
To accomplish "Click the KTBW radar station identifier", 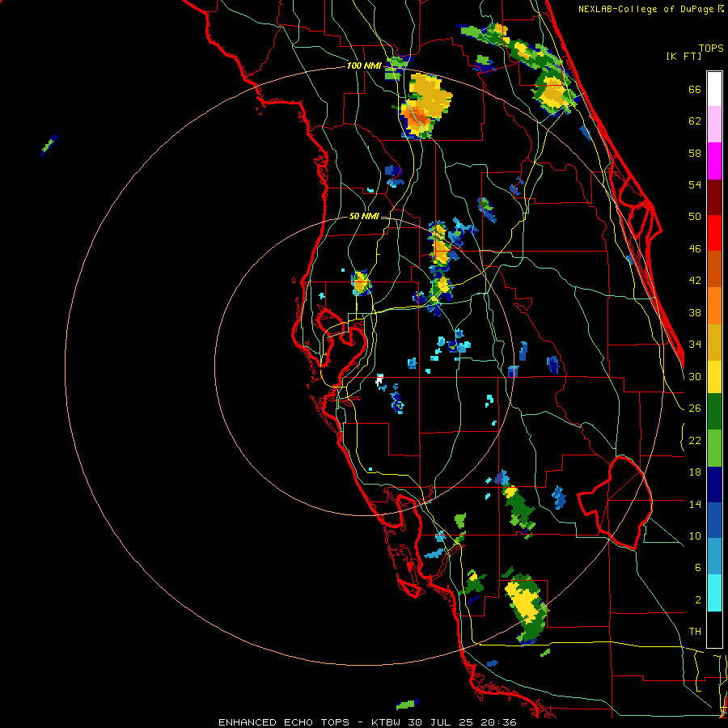I will click(x=385, y=722).
